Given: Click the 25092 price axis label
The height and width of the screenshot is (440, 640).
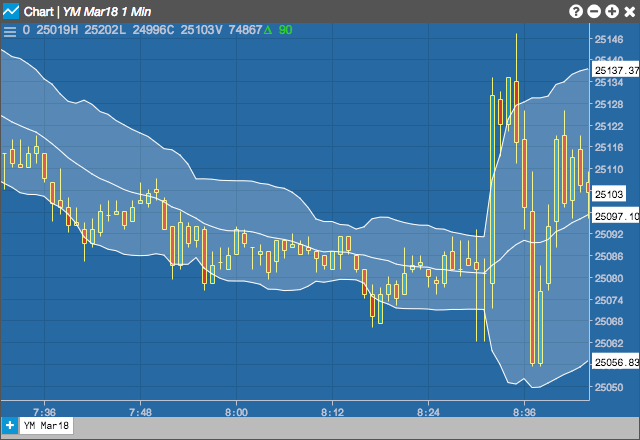Looking at the screenshot, I should click(609, 234).
